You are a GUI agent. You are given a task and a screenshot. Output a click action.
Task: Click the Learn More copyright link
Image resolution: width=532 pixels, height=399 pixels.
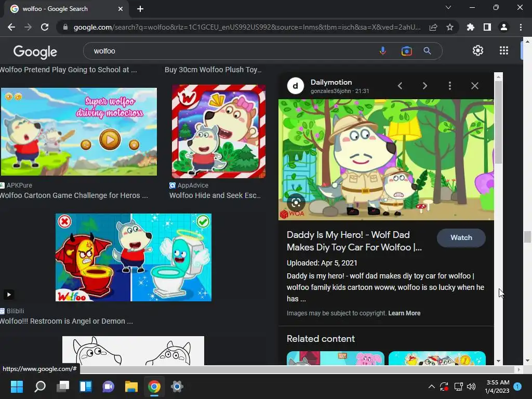click(x=404, y=313)
